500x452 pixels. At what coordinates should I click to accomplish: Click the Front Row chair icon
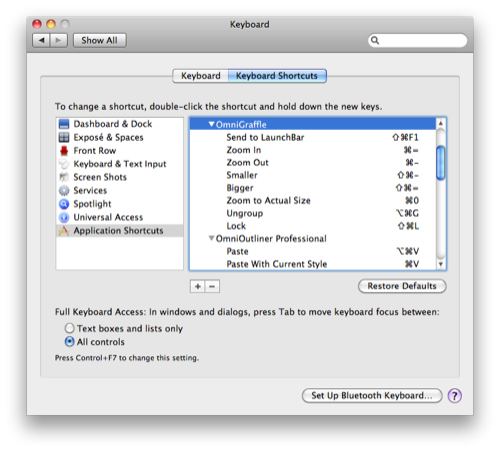[64, 151]
